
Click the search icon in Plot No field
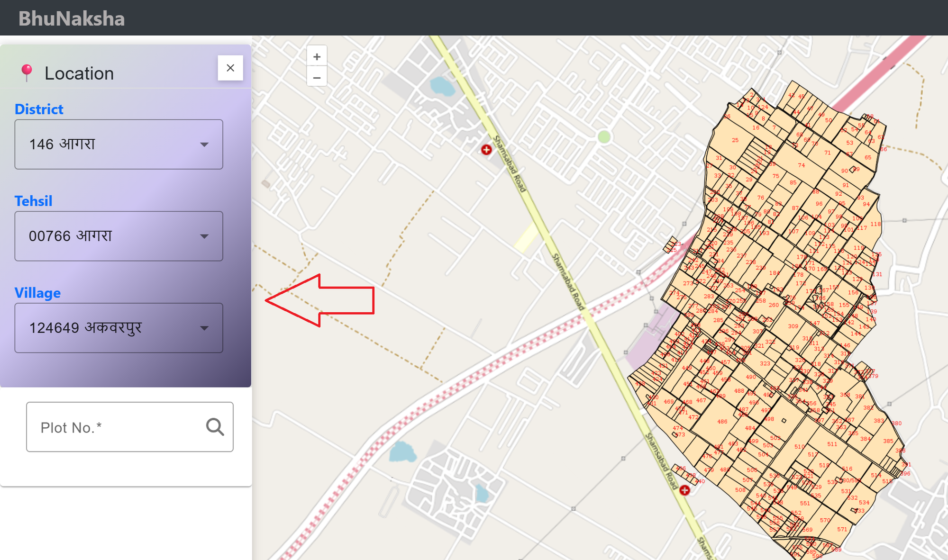[216, 427]
